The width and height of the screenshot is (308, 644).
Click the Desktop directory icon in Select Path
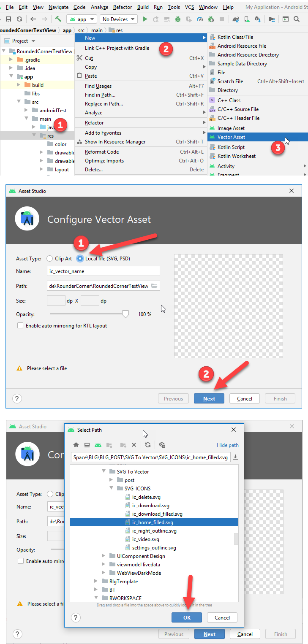87,445
